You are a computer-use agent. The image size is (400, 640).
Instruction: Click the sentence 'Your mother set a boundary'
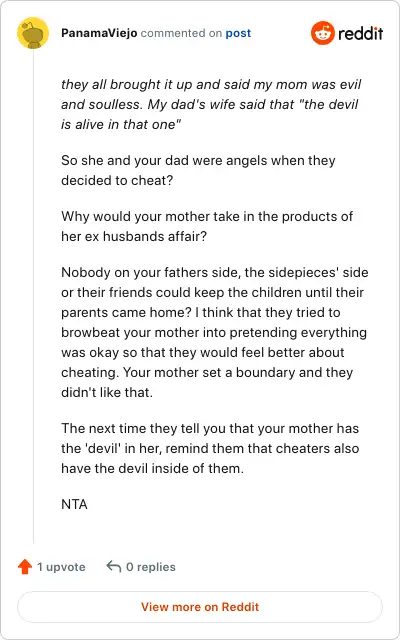click(207, 382)
